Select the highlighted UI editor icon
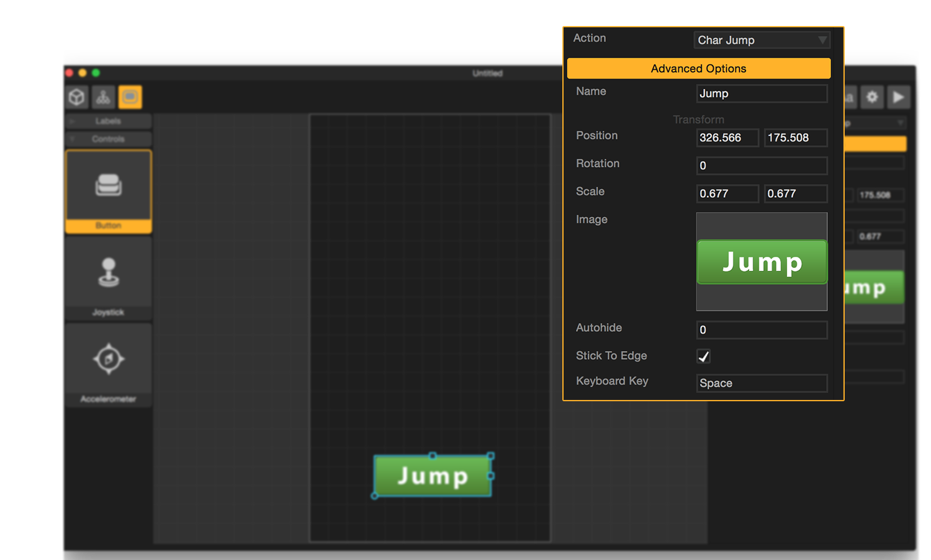Image resolution: width=931 pixels, height=560 pixels. 130,97
